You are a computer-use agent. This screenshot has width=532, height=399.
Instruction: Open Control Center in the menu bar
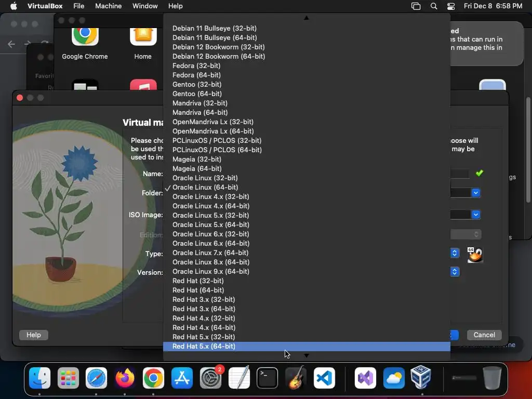pyautogui.click(x=451, y=6)
